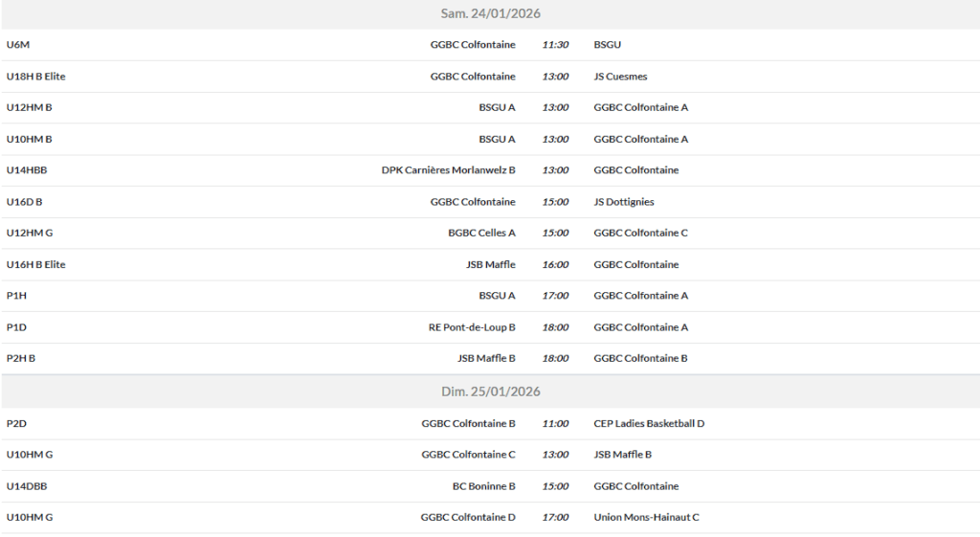
Task: Select the P1H division label
Action: pyautogui.click(x=16, y=296)
